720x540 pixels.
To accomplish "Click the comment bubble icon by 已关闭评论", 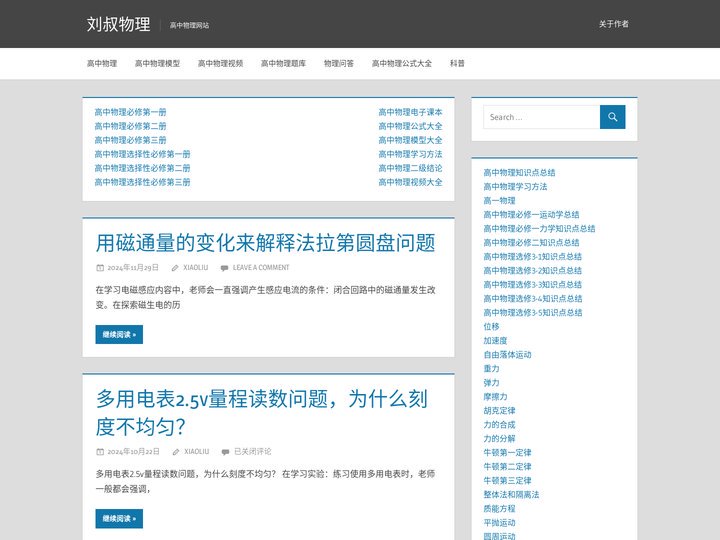I will (x=225, y=452).
